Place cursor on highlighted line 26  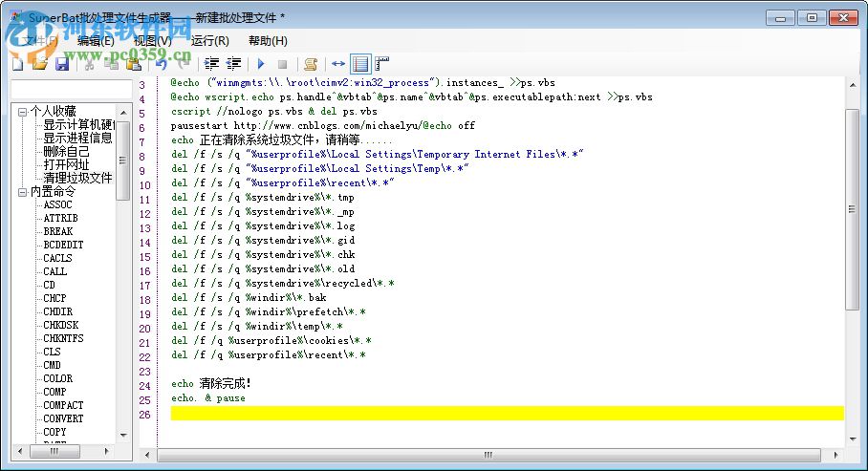coord(507,413)
